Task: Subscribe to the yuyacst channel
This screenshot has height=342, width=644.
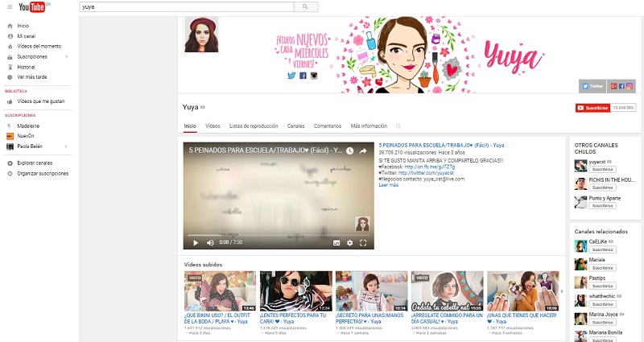Action: (x=602, y=170)
